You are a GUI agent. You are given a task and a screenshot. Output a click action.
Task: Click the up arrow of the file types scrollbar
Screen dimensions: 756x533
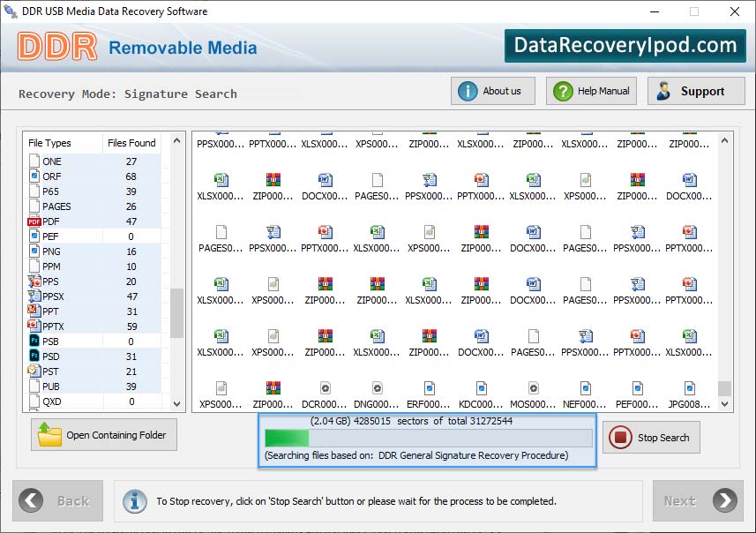(x=177, y=141)
